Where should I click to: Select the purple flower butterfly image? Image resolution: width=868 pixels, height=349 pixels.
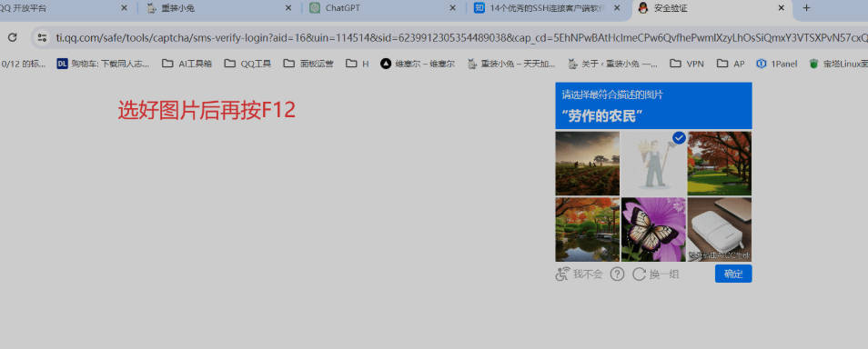(x=653, y=230)
